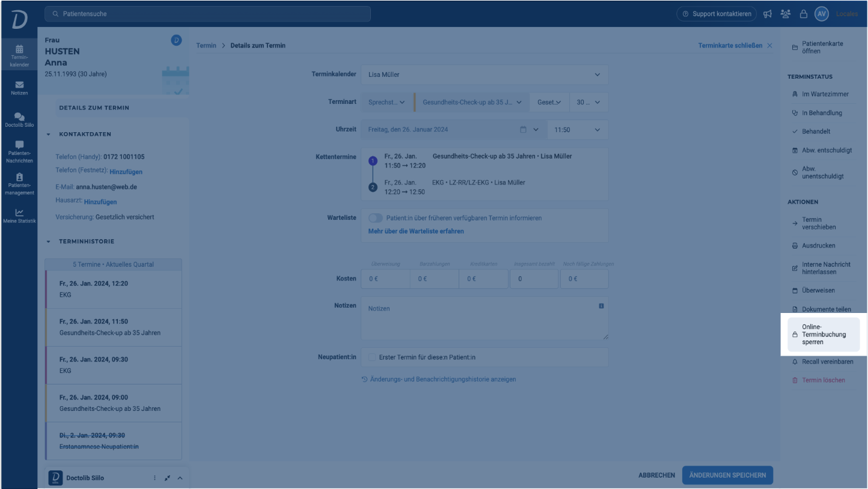Click Mehr über die Warteliste erfahren
The width and height of the screenshot is (868, 489).
coord(416,231)
